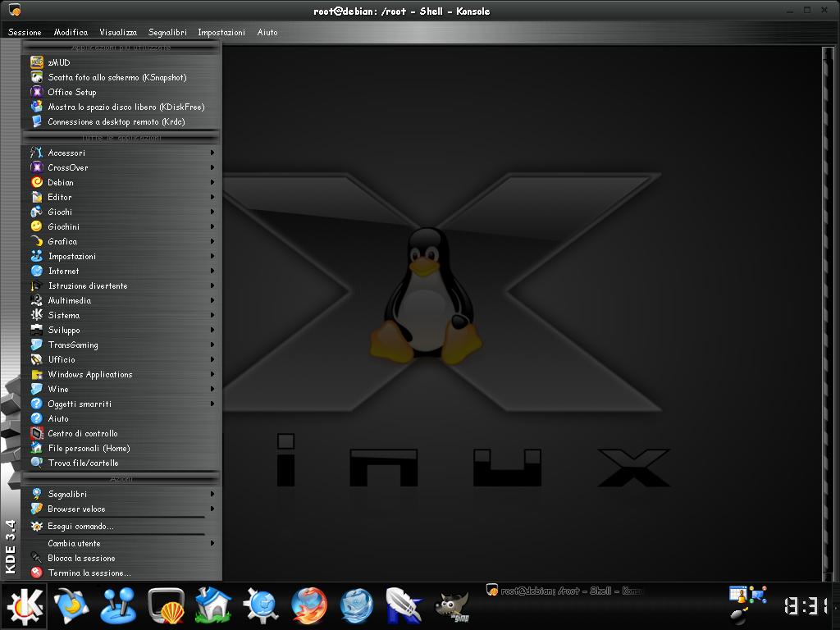840x630 pixels.
Task: Expand the Grafica submenu
Action: [x=121, y=241]
